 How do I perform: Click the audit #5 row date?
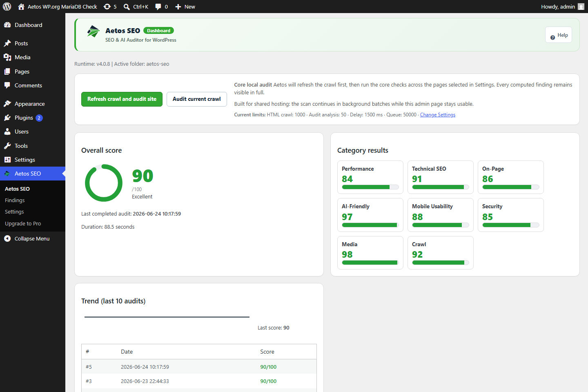point(145,367)
